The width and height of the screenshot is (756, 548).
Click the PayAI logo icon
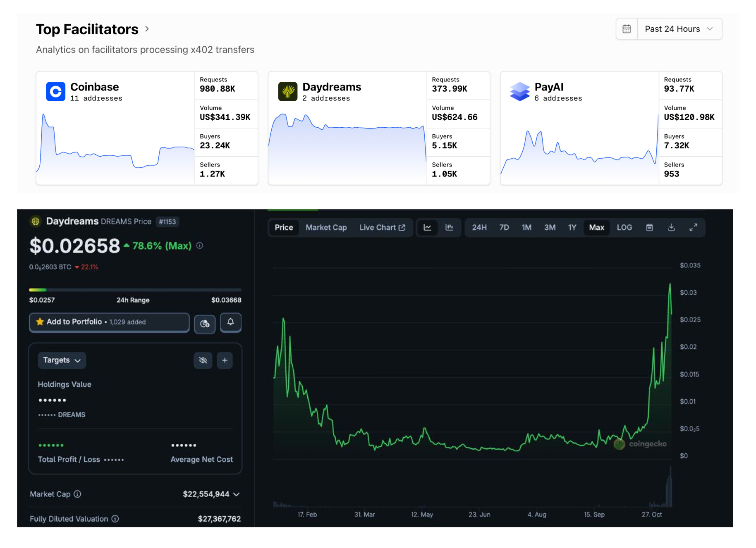520,91
